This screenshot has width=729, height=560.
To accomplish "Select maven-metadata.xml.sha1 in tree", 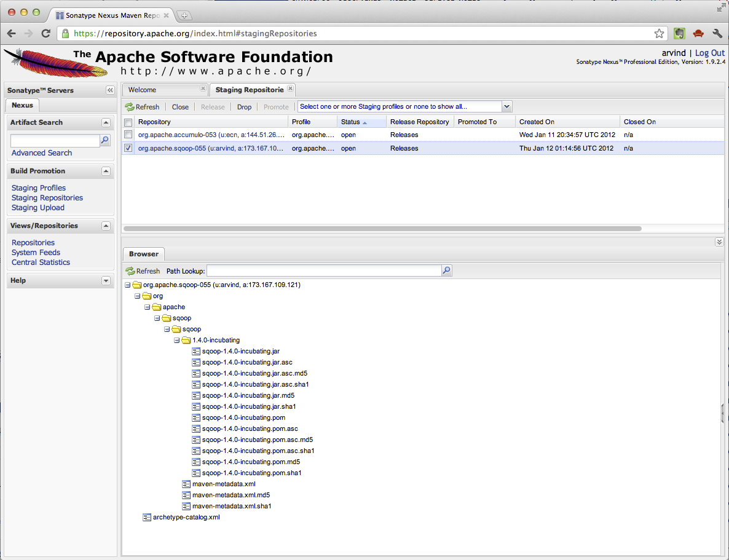I will 232,506.
